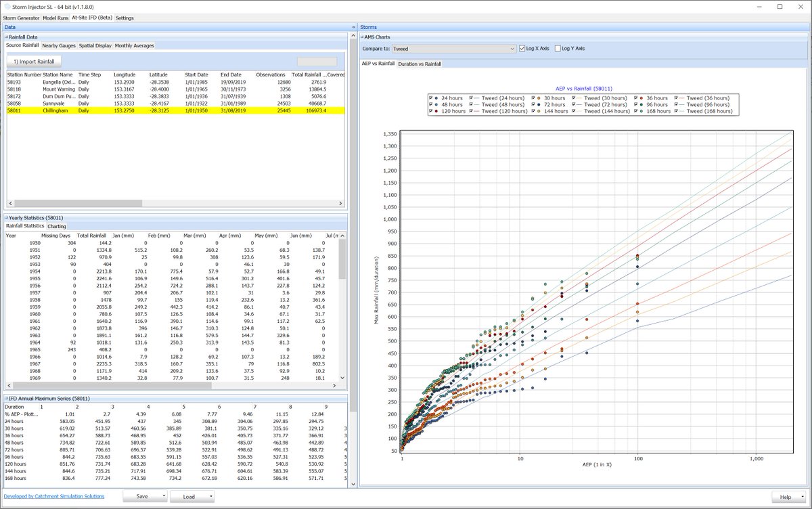Viewport: 812px width, 509px height.
Task: Uncheck the 30 hours legend series checkbox
Action: click(x=534, y=98)
